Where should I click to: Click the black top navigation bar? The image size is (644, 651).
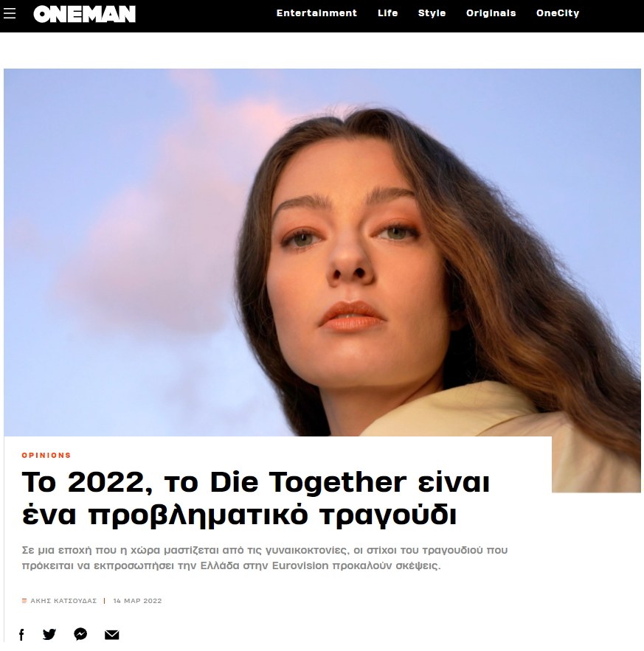322,16
